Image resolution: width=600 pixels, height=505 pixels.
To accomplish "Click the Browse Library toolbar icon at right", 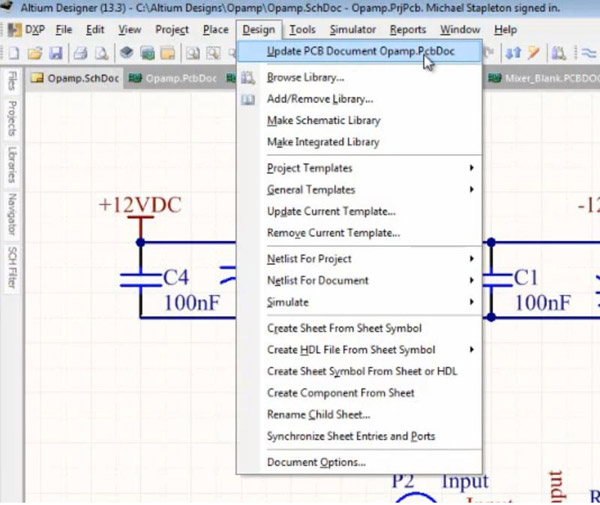I will coord(558,53).
